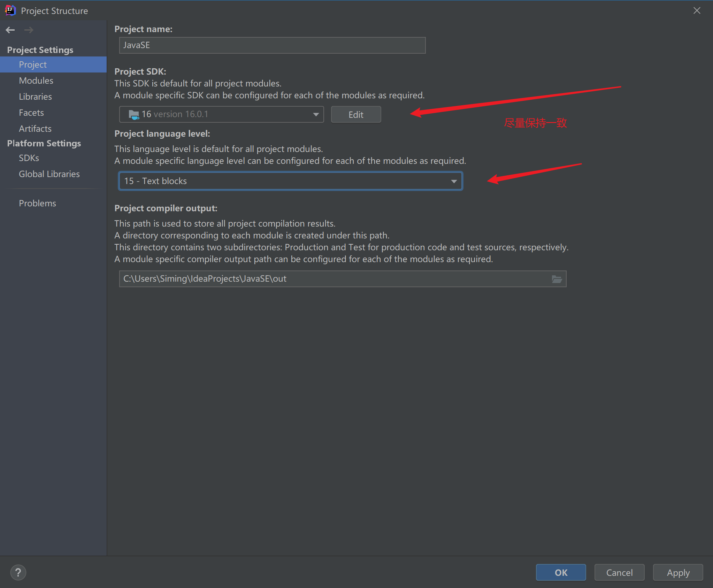Click the JDK folder icon in SDK field
The height and width of the screenshot is (588, 713).
[x=134, y=114]
